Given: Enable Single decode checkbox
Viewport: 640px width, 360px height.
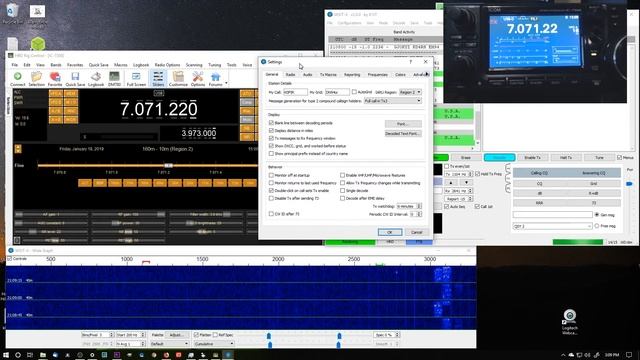Looking at the screenshot, I should [x=342, y=191].
